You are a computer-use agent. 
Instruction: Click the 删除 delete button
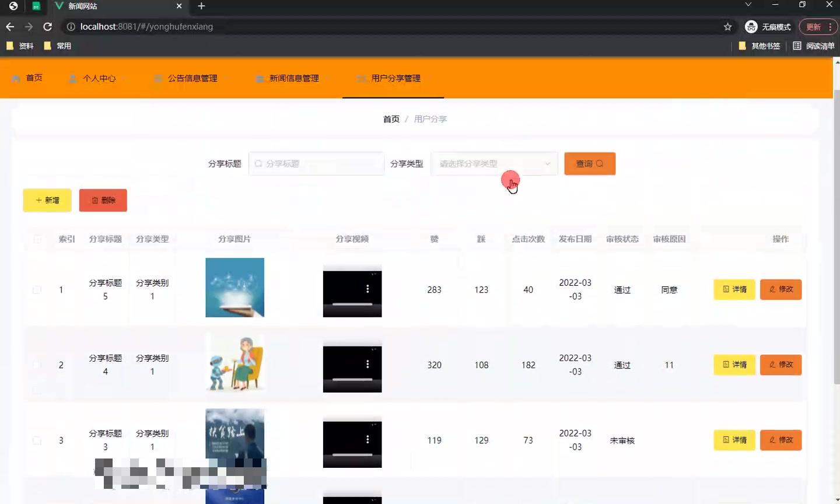[x=103, y=200]
